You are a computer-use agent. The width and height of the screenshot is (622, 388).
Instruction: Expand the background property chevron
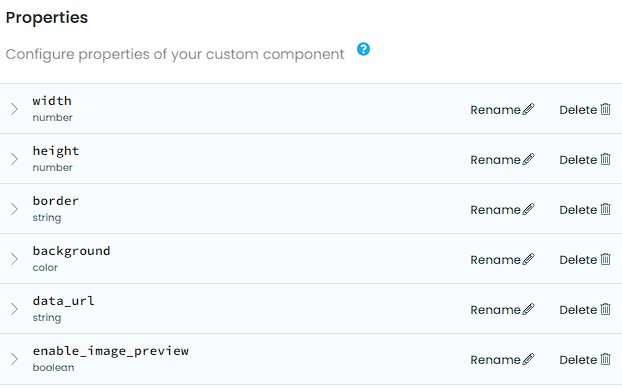[x=14, y=259]
